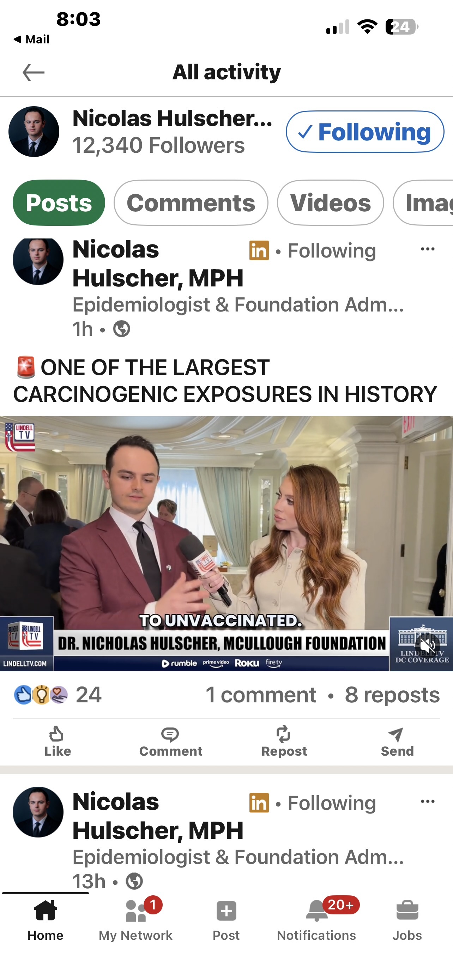453x980 pixels.
Task: Repost the Lindell TV video post
Action: coord(284,742)
